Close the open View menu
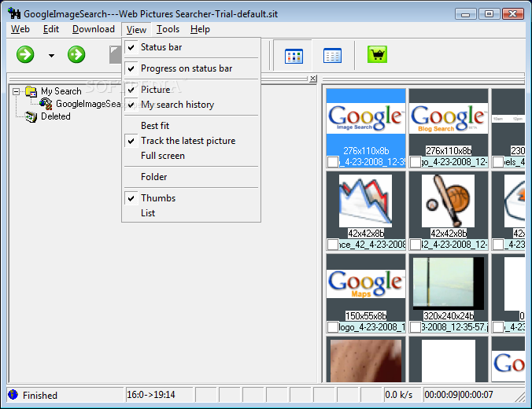 coord(136,30)
